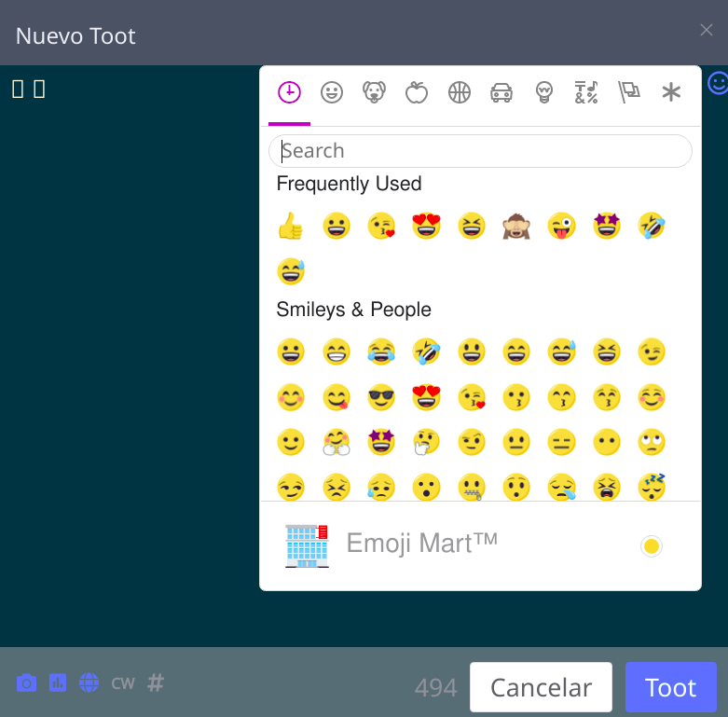728x717 pixels.
Task: Insert rolling-on-floor laughing emoji in Frequently Used
Action: click(652, 227)
